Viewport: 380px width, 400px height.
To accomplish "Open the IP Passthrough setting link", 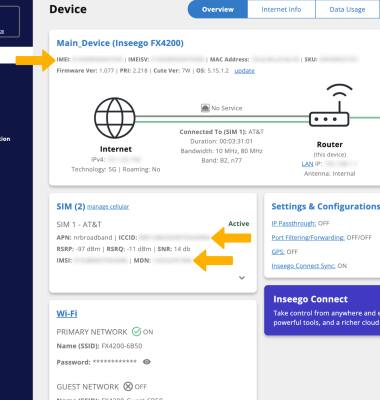I will 294,223.
